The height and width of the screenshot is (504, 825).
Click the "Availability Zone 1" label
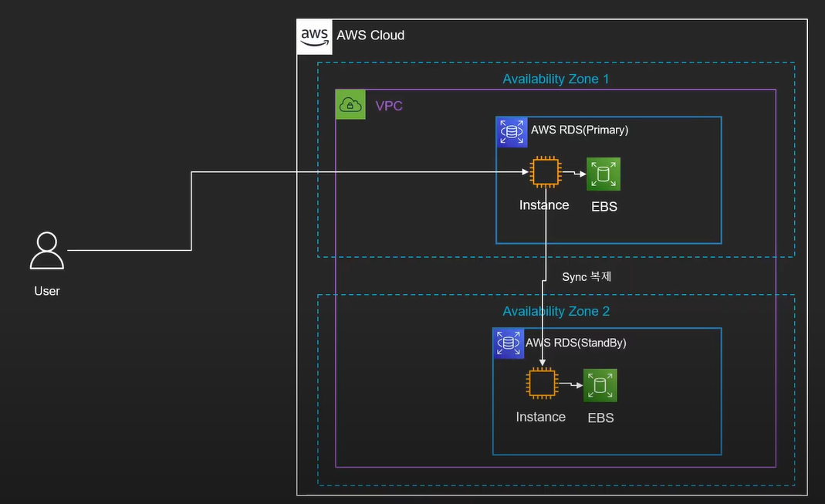click(556, 79)
